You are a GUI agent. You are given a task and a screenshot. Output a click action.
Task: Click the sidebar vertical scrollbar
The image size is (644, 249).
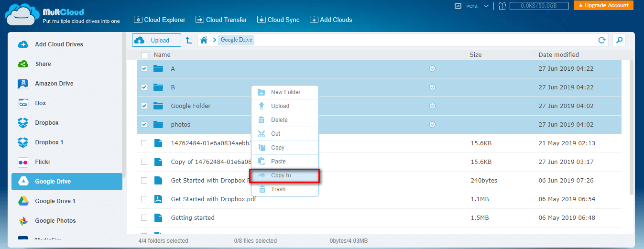pos(124,105)
